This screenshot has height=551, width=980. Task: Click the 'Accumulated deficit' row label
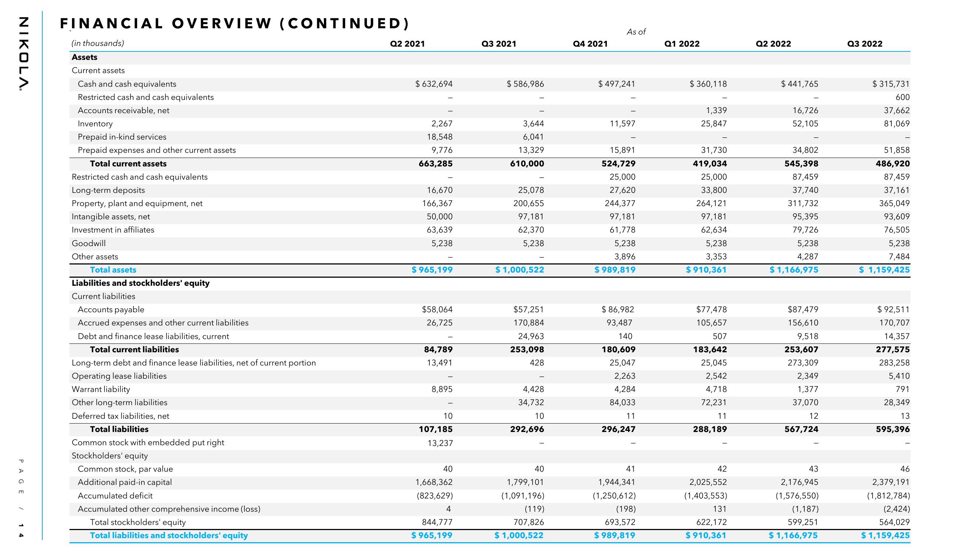[x=115, y=496]
